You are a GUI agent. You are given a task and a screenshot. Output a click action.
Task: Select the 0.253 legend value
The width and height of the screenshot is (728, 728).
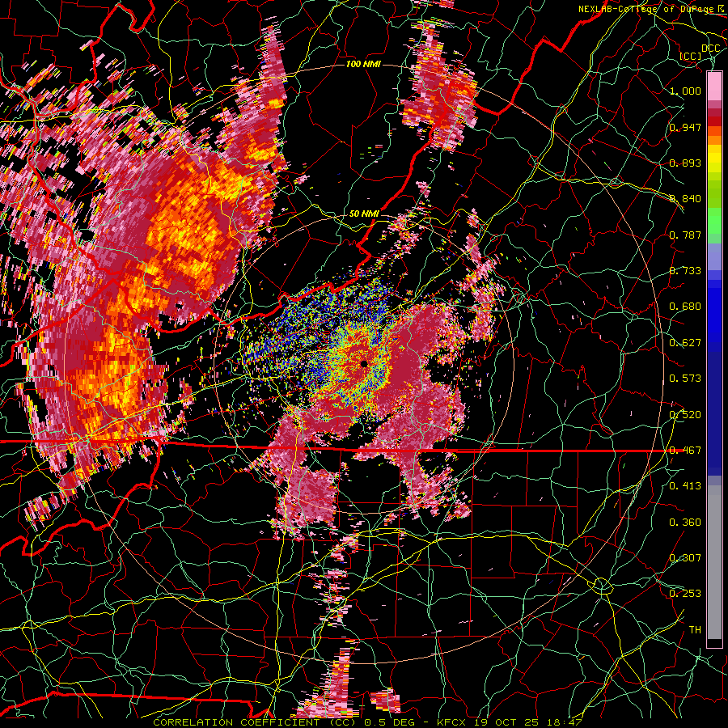coord(685,594)
